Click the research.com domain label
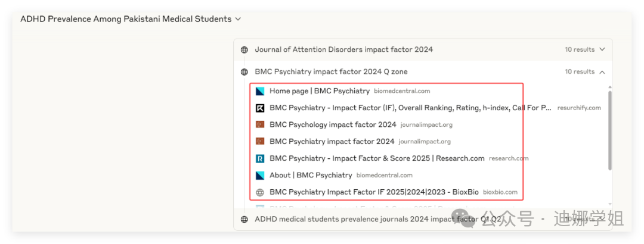This screenshot has height=244, width=644. coord(509,159)
